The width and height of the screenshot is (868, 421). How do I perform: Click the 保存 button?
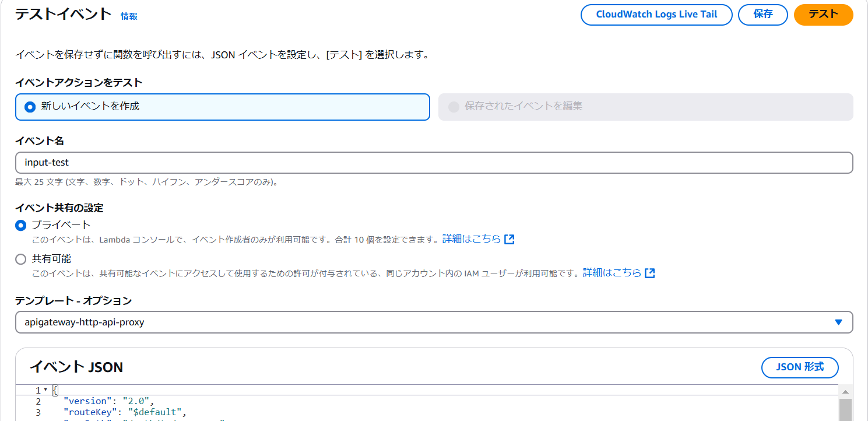click(762, 15)
